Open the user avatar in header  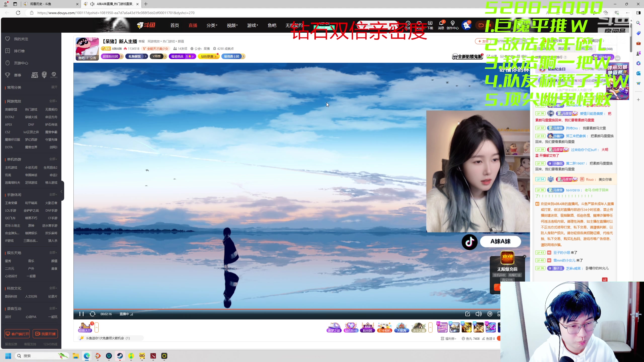point(466,25)
